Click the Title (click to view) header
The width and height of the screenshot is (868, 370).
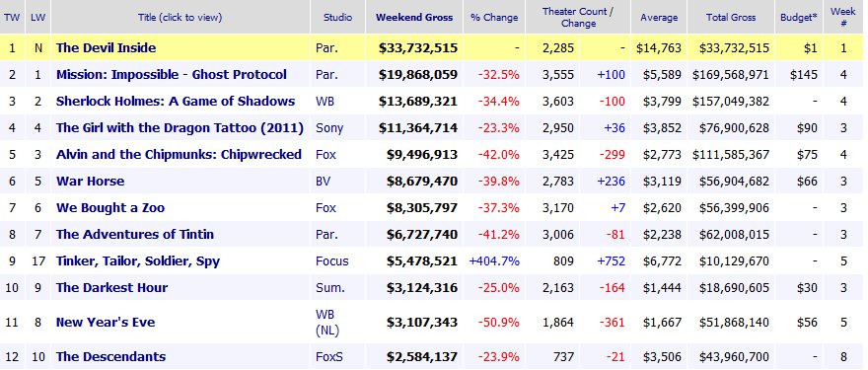click(180, 17)
